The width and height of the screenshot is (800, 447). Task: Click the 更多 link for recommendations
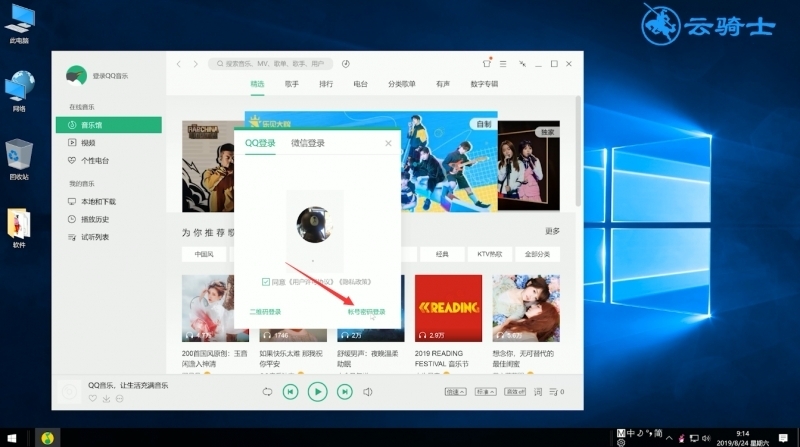(552, 231)
